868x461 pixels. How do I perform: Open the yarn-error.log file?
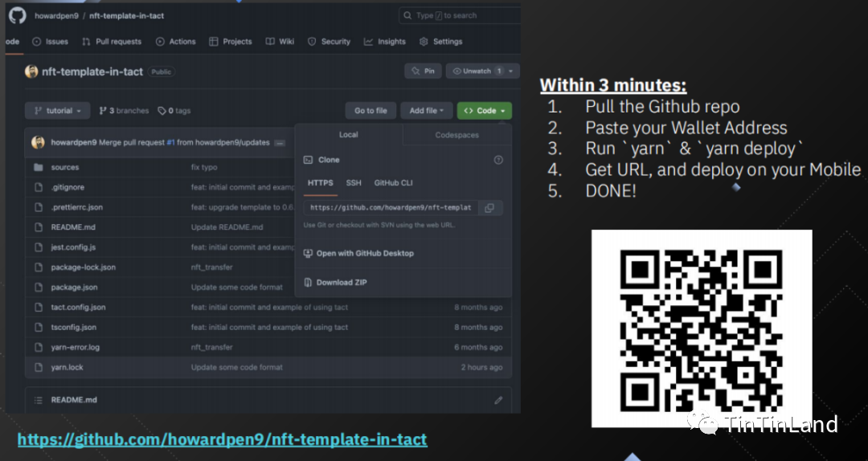[x=76, y=348]
